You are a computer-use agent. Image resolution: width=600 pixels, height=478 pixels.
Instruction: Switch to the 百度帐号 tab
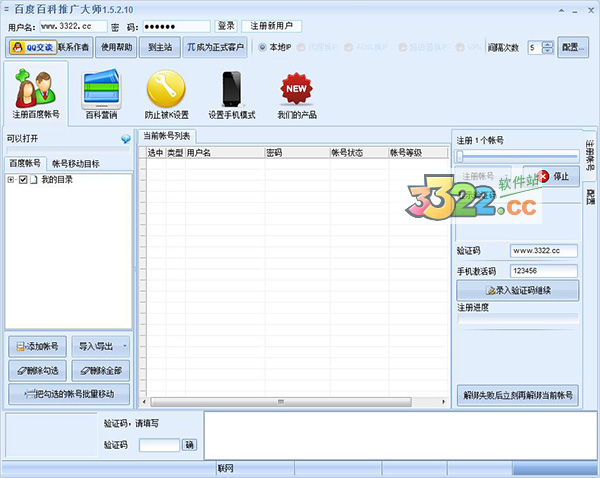pyautogui.click(x=25, y=163)
